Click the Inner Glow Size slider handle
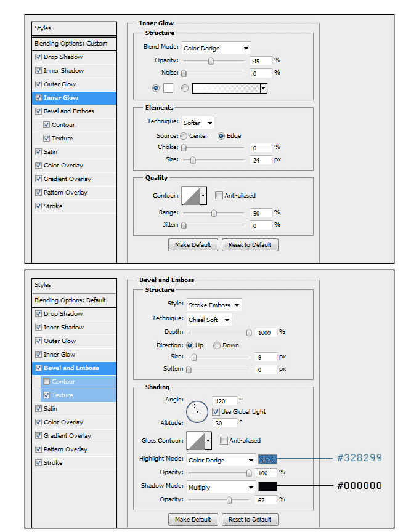419x532 pixels. pos(193,160)
